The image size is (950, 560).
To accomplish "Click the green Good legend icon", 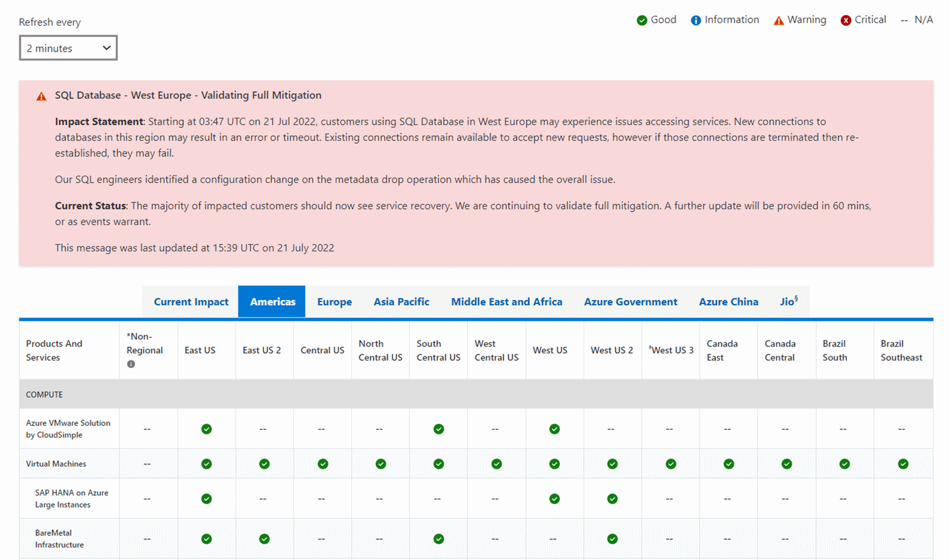I will point(642,20).
